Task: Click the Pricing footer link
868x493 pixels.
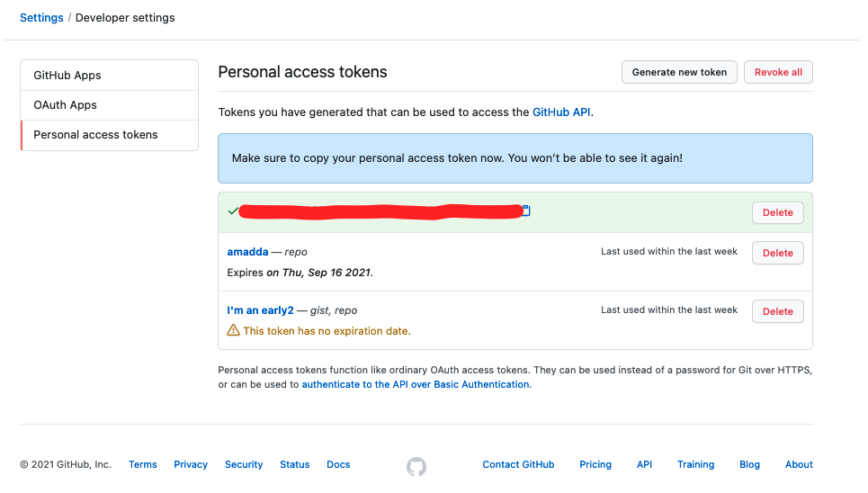Action: [595, 465]
